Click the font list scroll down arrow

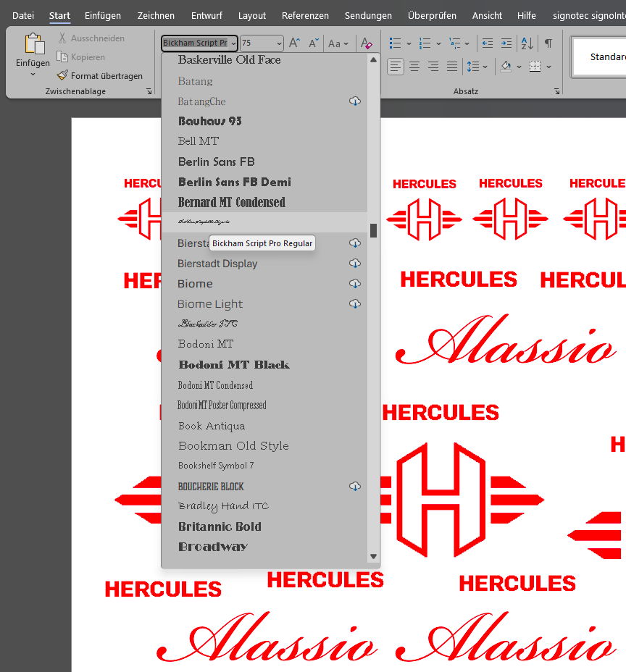(374, 556)
